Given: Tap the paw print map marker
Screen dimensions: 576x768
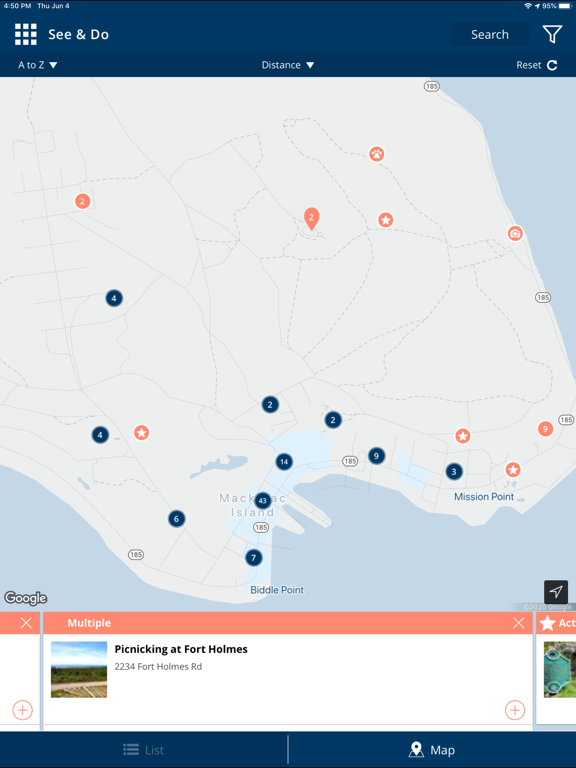Looking at the screenshot, I should (377, 154).
